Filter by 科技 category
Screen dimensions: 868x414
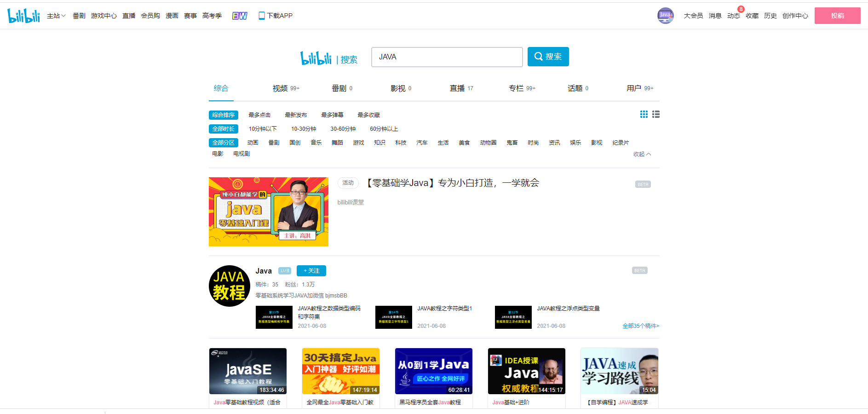[x=401, y=143]
